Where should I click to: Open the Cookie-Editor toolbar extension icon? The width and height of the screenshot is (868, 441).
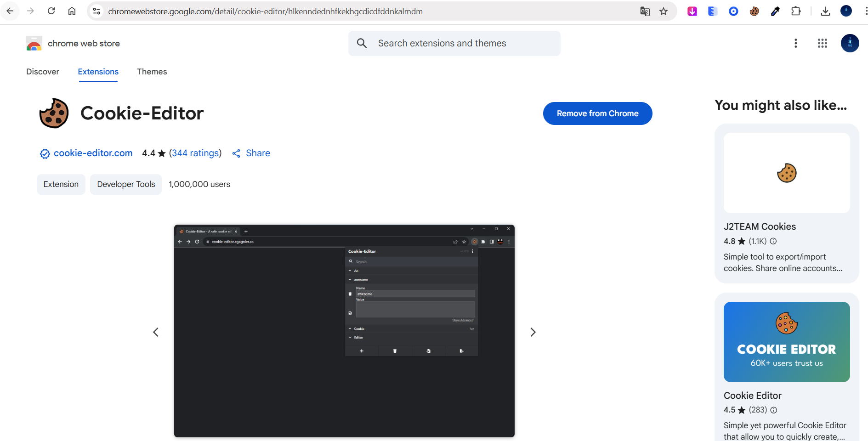click(754, 11)
